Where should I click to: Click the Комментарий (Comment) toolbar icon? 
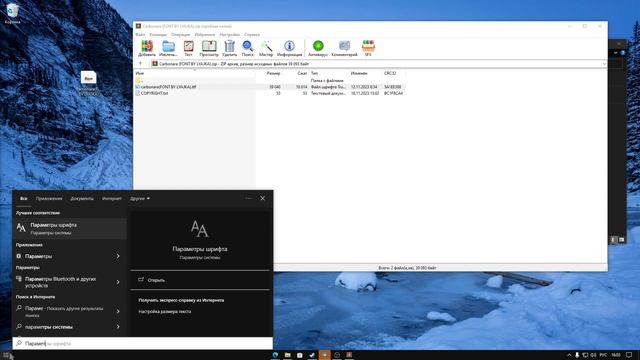coord(344,48)
